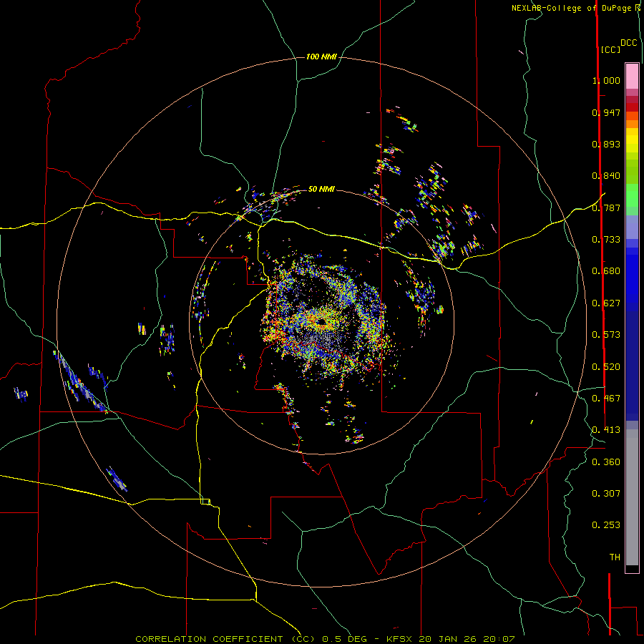The height and width of the screenshot is (644, 644).
Task: Click the pink segment of the color bar
Action: 632,76
